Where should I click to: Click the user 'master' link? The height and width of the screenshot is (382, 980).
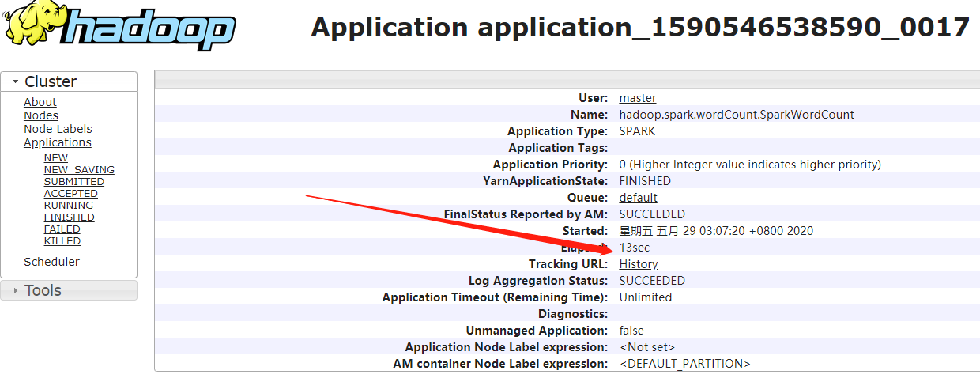(x=638, y=98)
